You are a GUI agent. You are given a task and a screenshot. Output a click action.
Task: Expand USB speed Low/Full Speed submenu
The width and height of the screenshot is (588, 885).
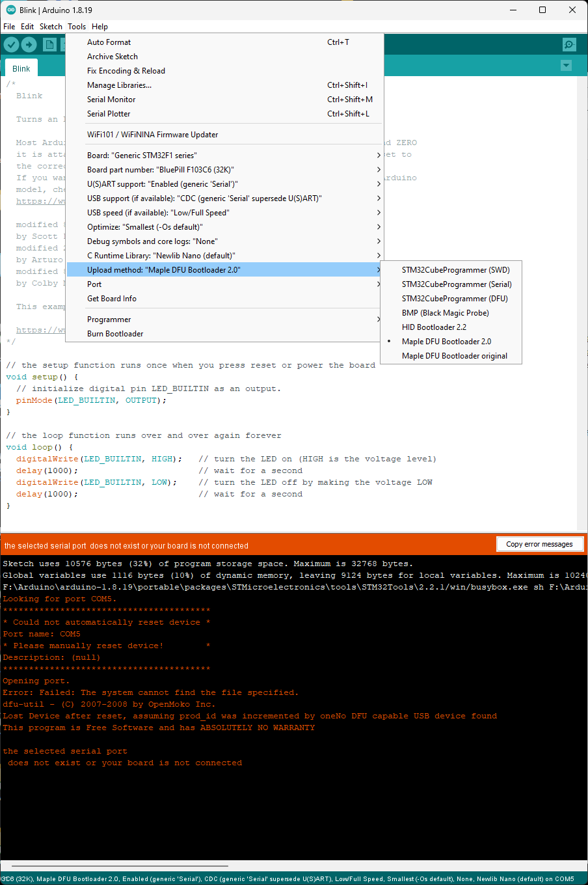click(225, 213)
